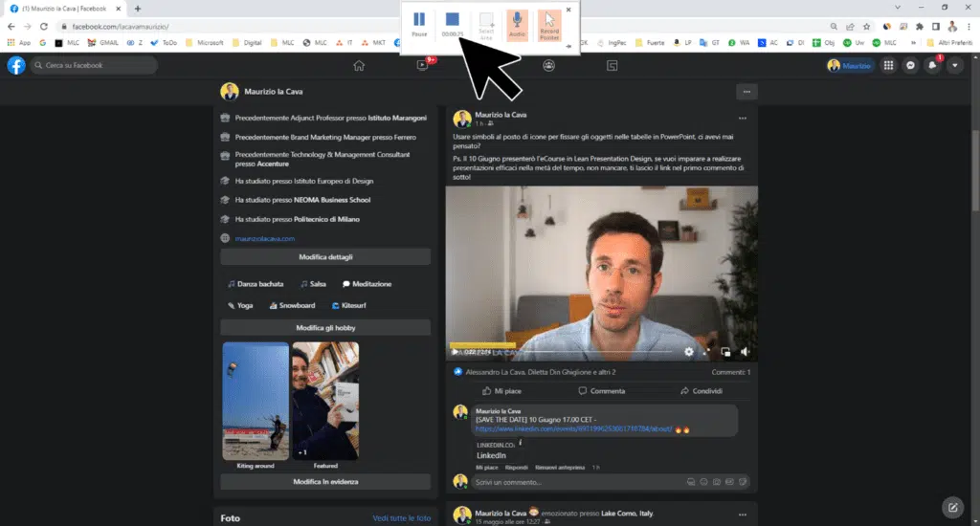Open Facebook Groups tab
The width and height of the screenshot is (980, 526).
tap(548, 66)
